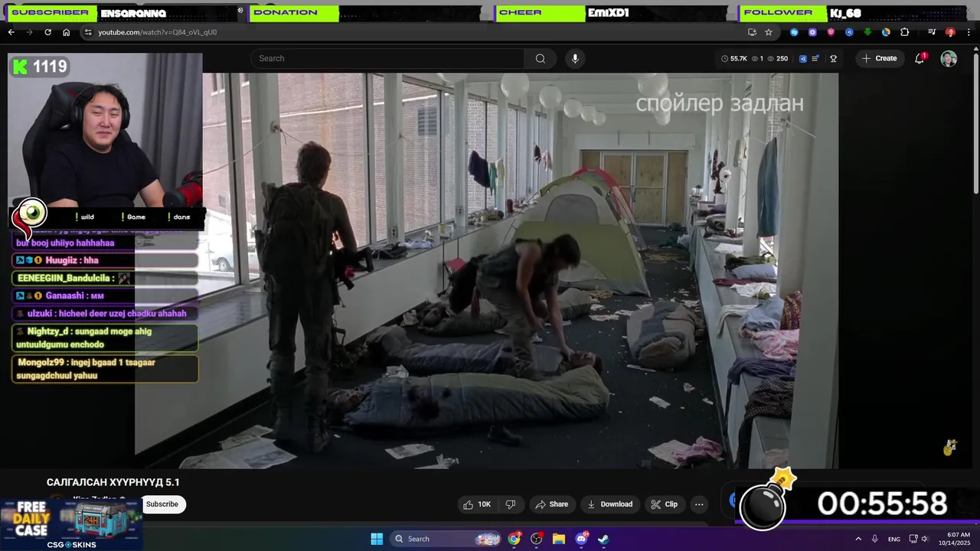The image size is (980, 551).
Task: Start voice search with microphone
Action: 575,58
